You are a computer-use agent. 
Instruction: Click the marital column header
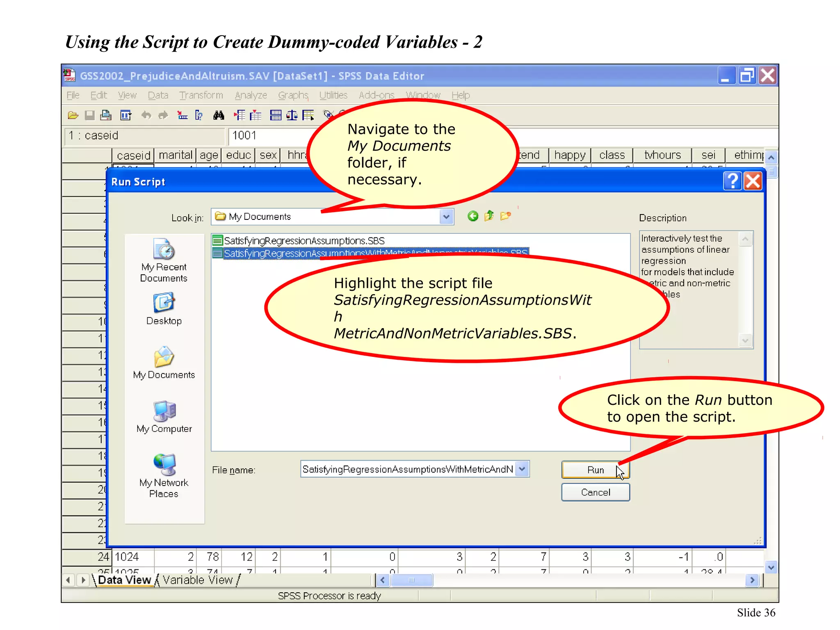(x=175, y=155)
